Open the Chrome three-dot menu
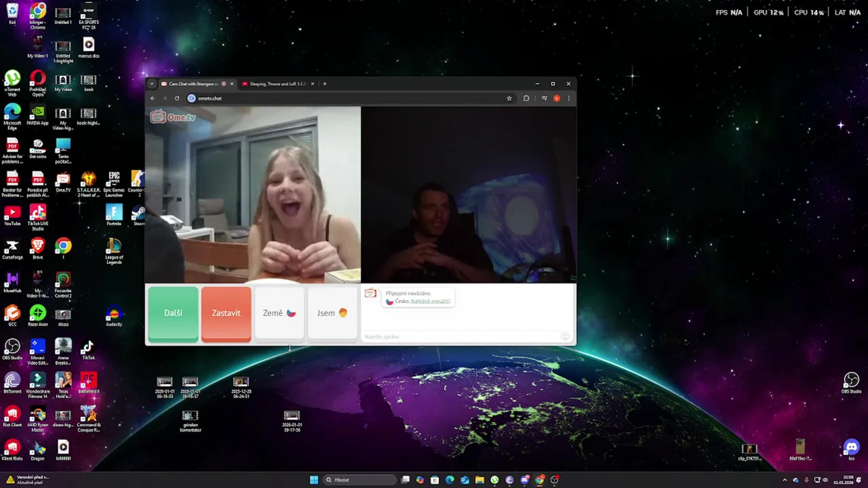 click(568, 98)
